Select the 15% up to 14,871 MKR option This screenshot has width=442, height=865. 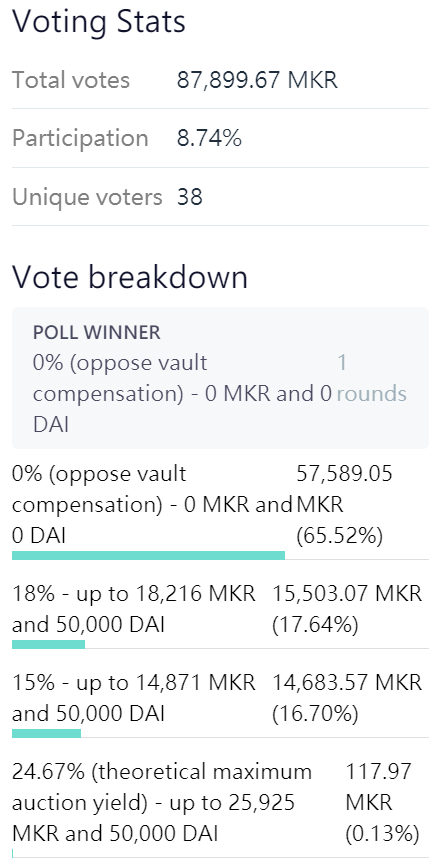click(x=134, y=698)
